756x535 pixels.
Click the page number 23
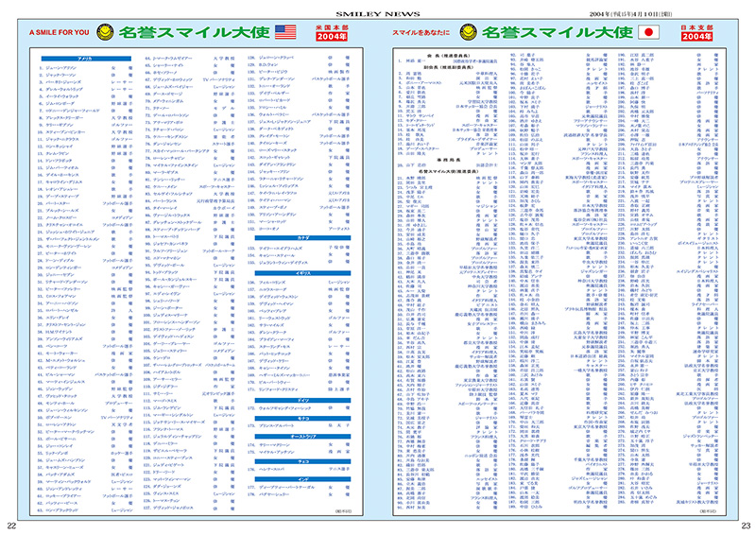tap(746, 526)
